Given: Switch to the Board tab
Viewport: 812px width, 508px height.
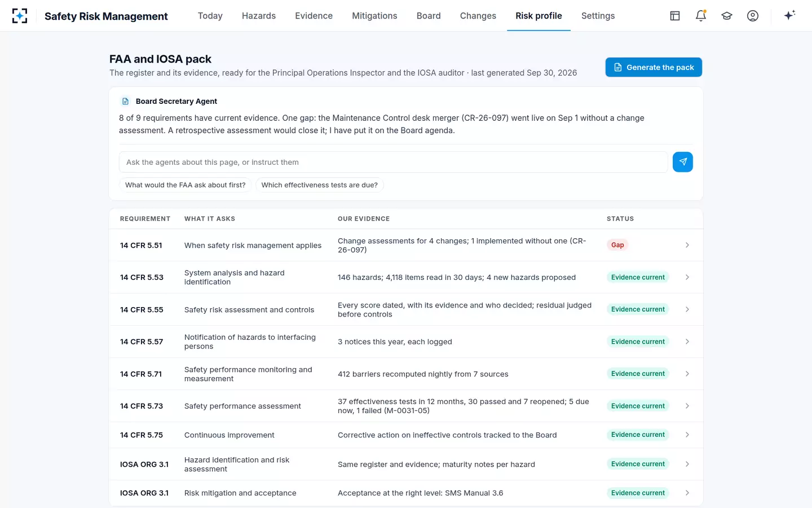Looking at the screenshot, I should [429, 16].
